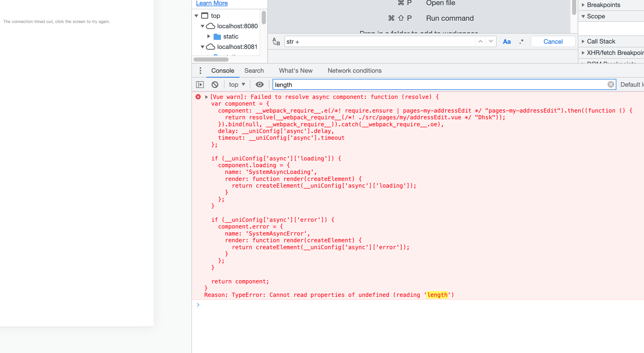The height and width of the screenshot is (353, 644).
Task: Jump to previous search match
Action: click(480, 41)
